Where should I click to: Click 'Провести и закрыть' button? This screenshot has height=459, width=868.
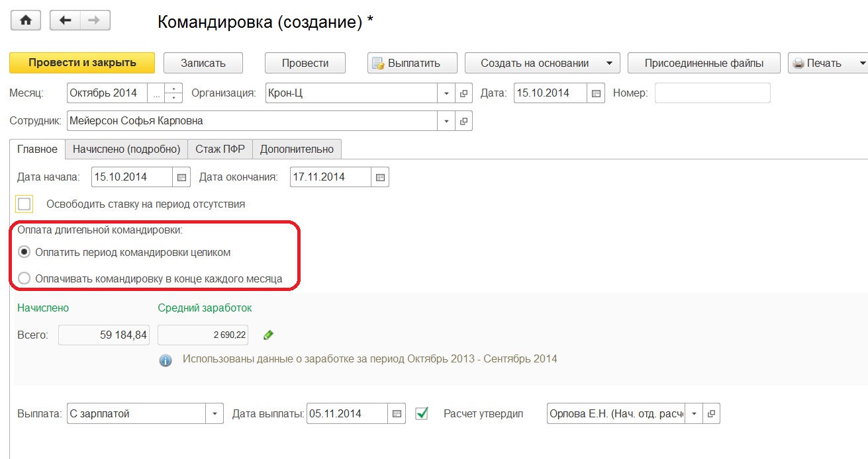coord(82,63)
